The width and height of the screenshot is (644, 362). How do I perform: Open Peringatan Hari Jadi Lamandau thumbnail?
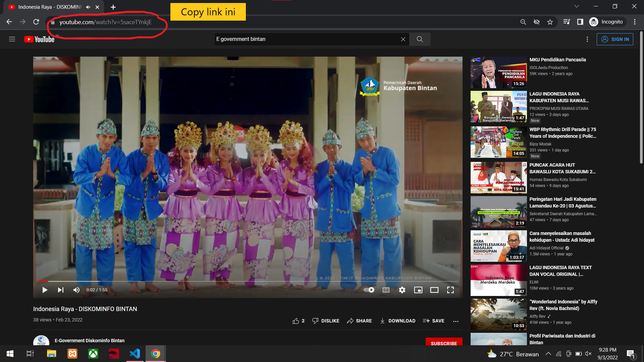click(498, 212)
